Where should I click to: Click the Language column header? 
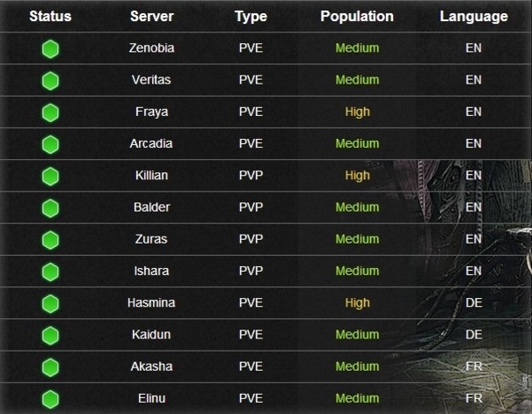pos(474,17)
